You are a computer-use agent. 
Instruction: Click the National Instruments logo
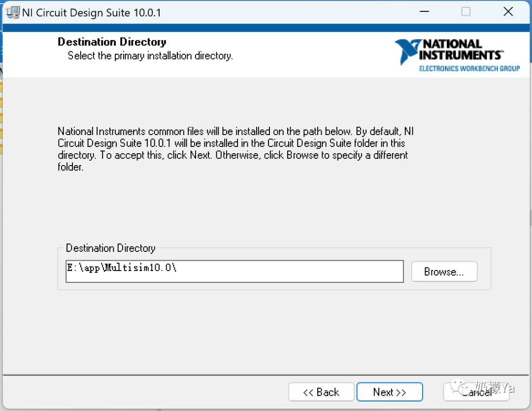pyautogui.click(x=457, y=55)
